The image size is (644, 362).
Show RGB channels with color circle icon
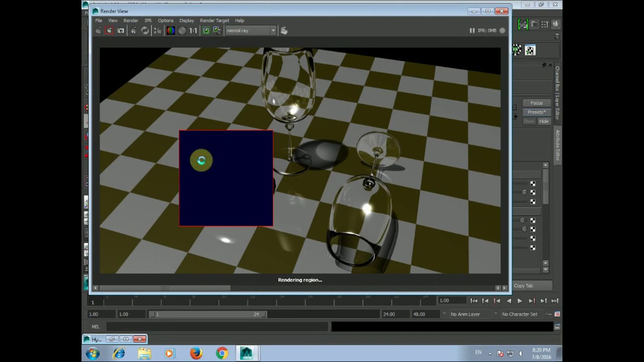tap(171, 31)
